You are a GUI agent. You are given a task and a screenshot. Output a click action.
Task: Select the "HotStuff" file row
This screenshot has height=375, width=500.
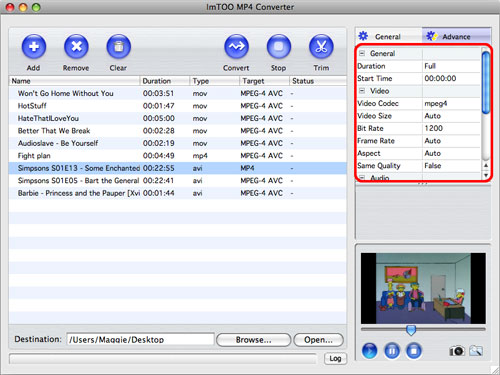[178, 106]
